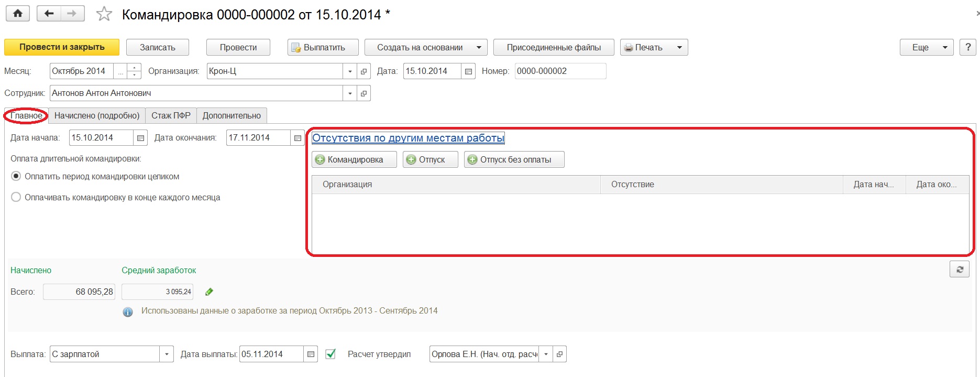This screenshot has height=377, width=980.
Task: Click Провести и закрыть button
Action: click(62, 47)
